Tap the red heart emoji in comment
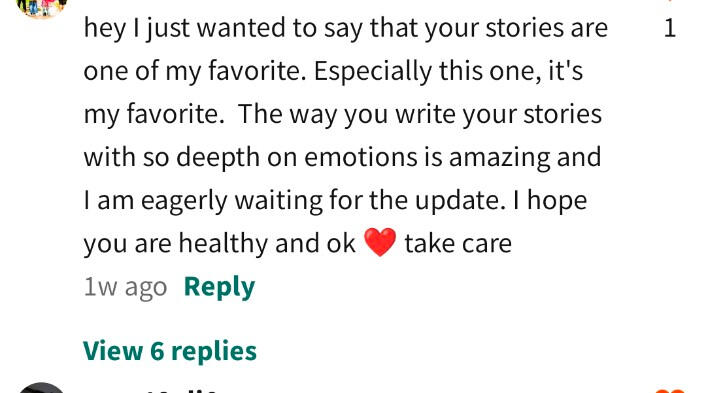This screenshot has height=393, width=706. (380, 242)
